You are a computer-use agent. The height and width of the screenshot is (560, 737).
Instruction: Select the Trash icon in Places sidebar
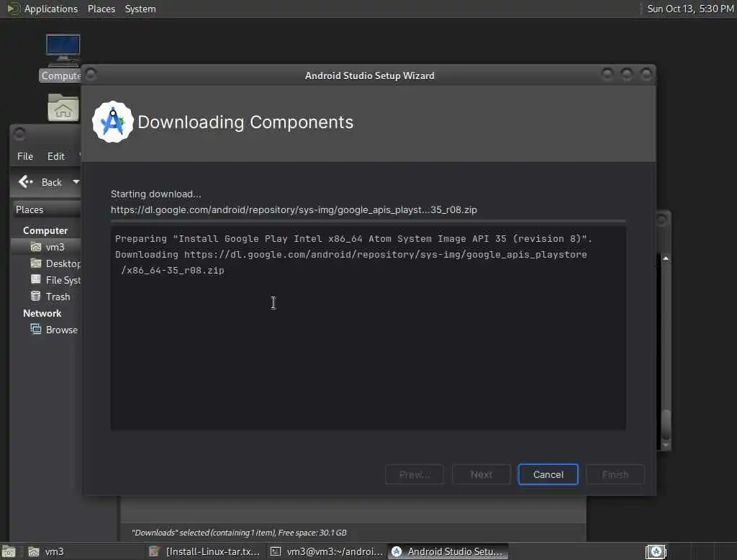[x=35, y=297]
